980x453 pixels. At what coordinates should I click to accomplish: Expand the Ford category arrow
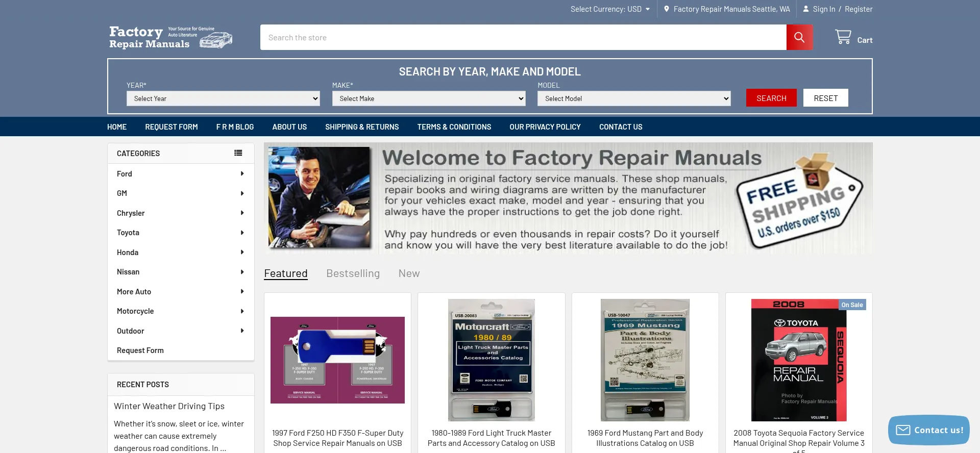[242, 174]
